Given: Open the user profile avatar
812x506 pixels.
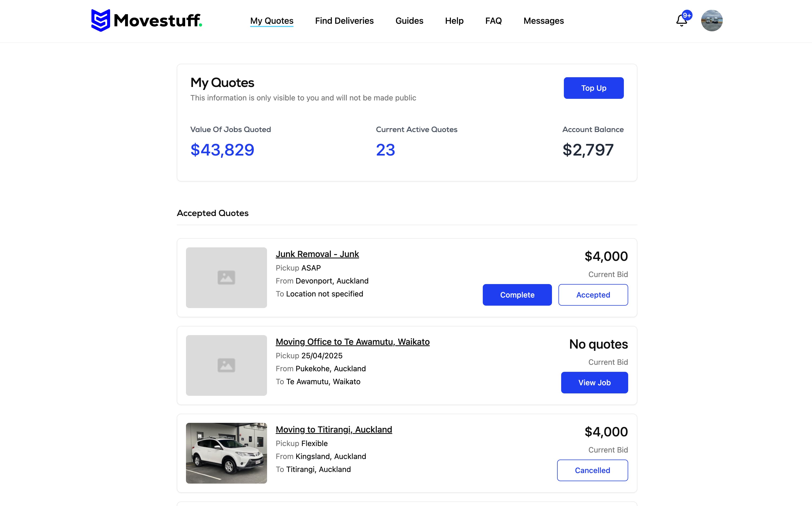Looking at the screenshot, I should tap(711, 21).
